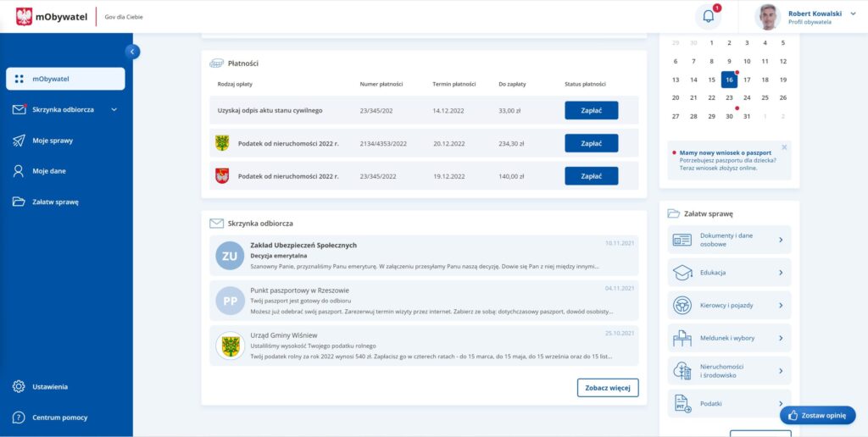Click red coat of arms in payments
This screenshot has height=437, width=868.
222,176
